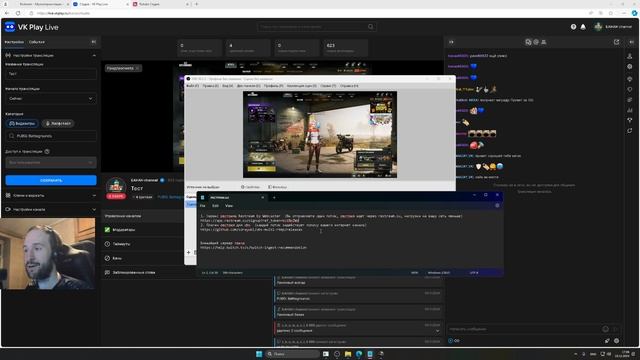Reload the page in the browser
Image resolution: width=640 pixels, height=360 pixels.
[x=18, y=13]
